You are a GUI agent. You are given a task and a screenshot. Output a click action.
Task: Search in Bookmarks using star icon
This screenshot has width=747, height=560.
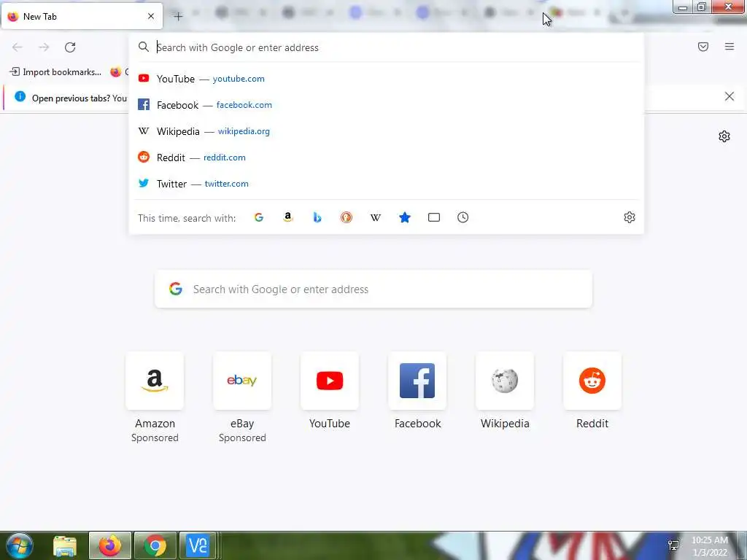pos(404,217)
